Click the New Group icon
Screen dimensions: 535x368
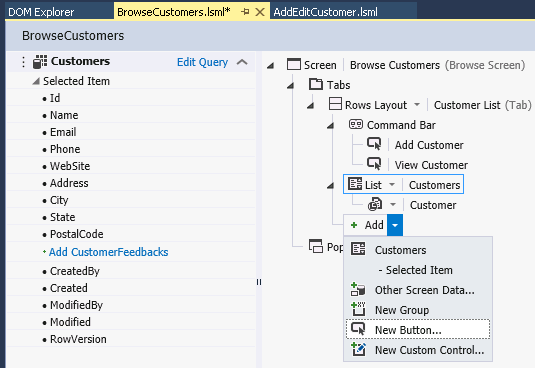tap(358, 309)
